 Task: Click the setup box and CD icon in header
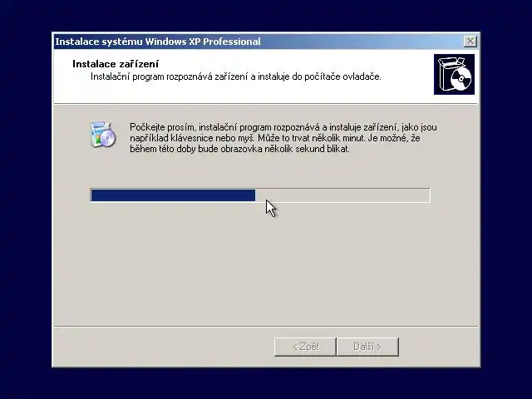click(x=454, y=74)
